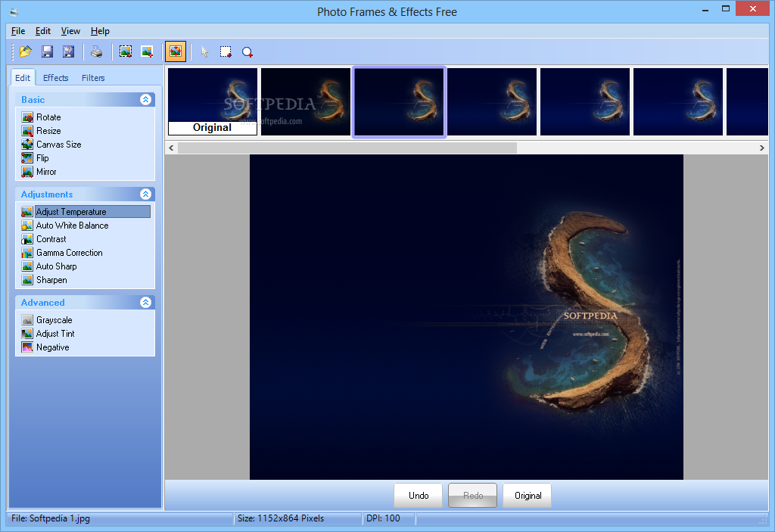The width and height of the screenshot is (775, 532).
Task: Click the plain picture toolbar icon
Action: pos(147,51)
